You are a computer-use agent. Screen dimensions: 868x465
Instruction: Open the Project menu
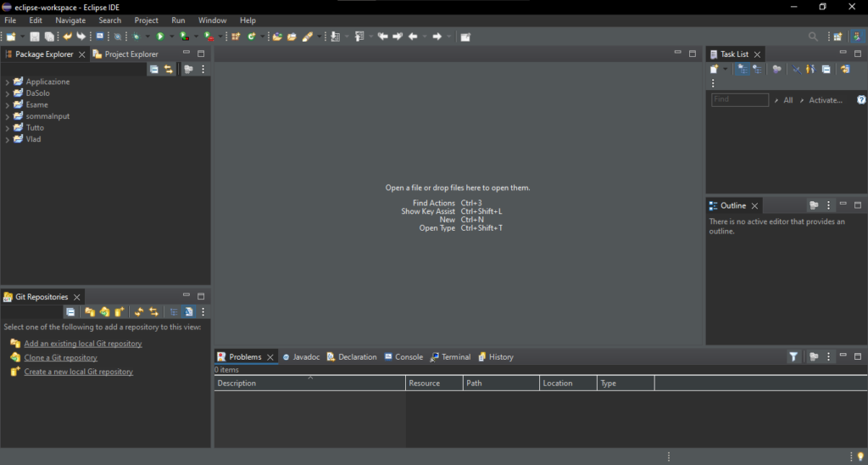(x=146, y=20)
